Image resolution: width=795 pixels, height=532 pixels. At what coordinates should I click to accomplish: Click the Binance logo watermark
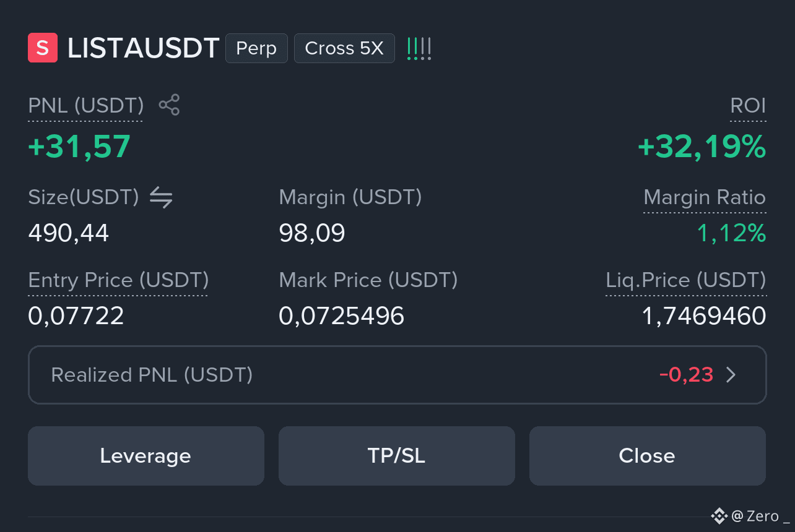click(x=719, y=515)
